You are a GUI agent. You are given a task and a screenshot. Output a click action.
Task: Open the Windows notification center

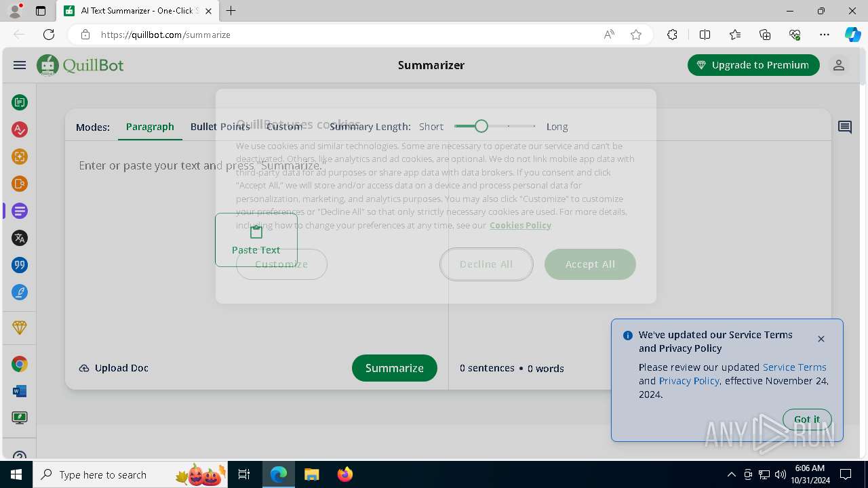846,474
